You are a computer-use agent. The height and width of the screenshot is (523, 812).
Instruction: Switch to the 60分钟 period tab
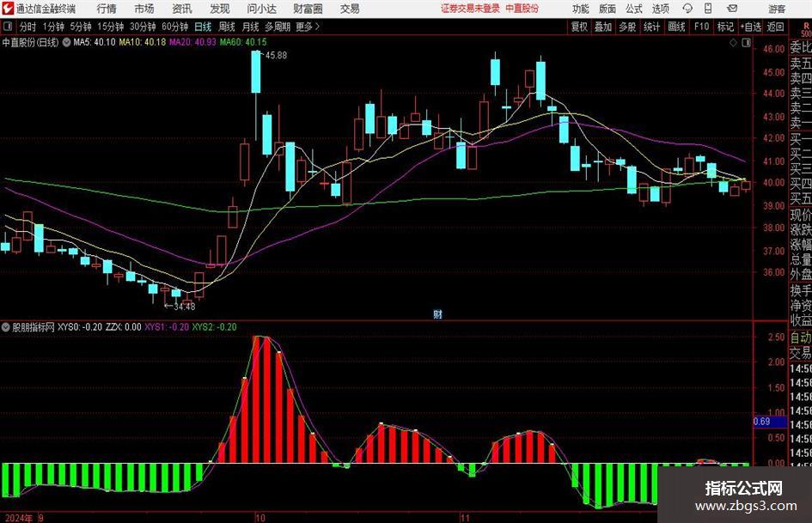(175, 27)
